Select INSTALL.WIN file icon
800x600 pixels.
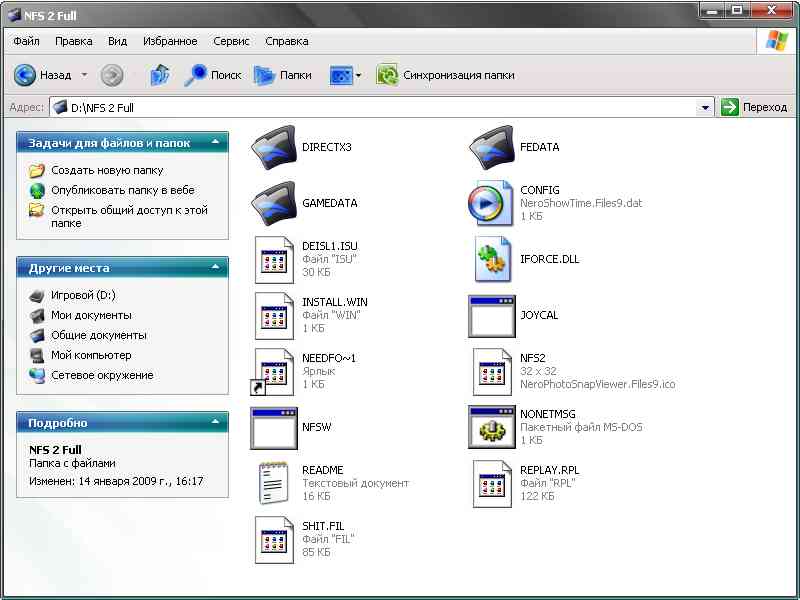(274, 316)
